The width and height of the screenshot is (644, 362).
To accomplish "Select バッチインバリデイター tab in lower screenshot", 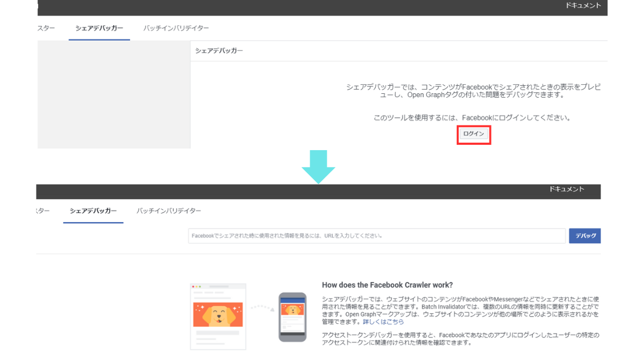I will pyautogui.click(x=169, y=211).
